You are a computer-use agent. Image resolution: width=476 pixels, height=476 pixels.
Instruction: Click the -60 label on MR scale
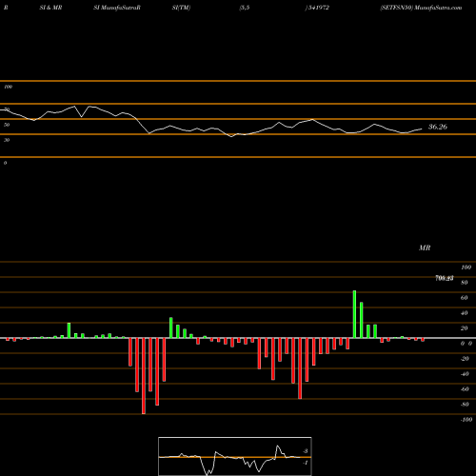(x=465, y=389)
